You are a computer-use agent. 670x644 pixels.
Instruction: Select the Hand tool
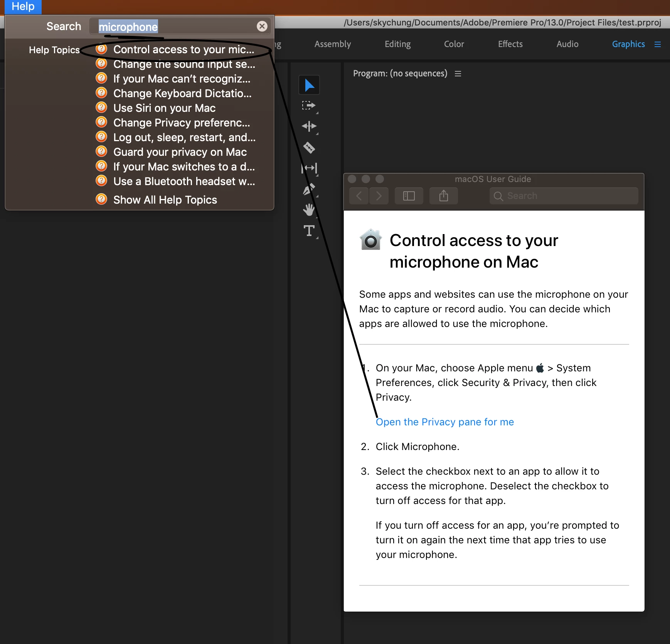[x=309, y=210]
